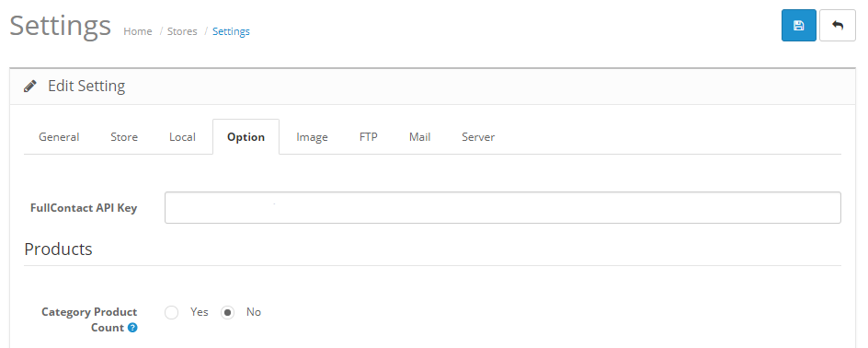Open the Category Product Count help tooltip icon
Viewport: 868px width, 348px height.
pyautogui.click(x=132, y=328)
